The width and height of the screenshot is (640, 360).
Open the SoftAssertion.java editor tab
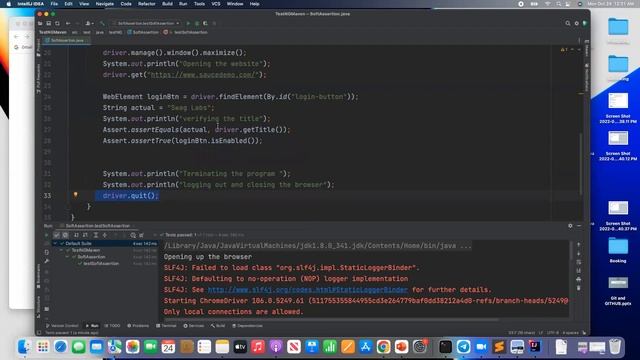[x=67, y=40]
